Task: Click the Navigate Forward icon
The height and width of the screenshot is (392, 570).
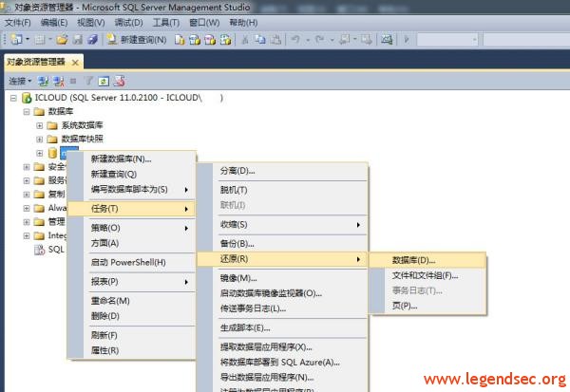Action: pyautogui.click(x=367, y=39)
